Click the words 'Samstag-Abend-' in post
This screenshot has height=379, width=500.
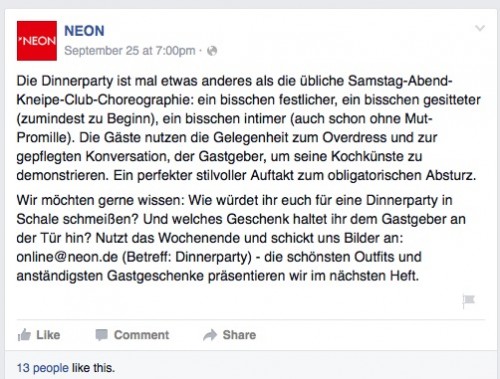tap(400, 81)
